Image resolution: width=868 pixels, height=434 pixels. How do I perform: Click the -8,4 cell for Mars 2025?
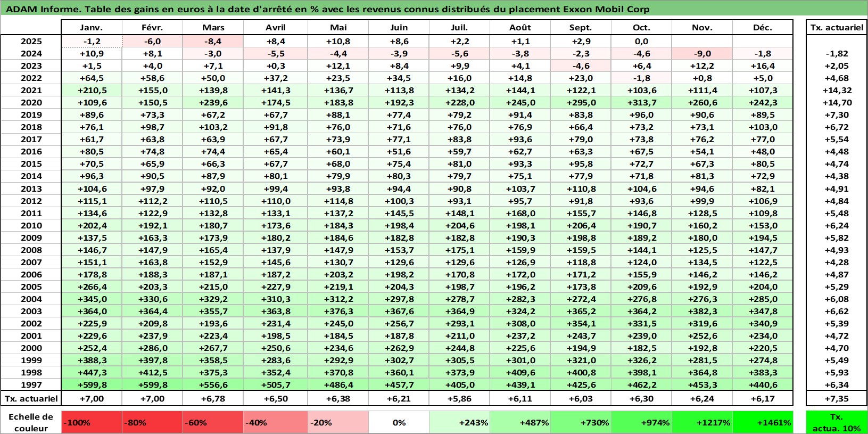click(213, 41)
